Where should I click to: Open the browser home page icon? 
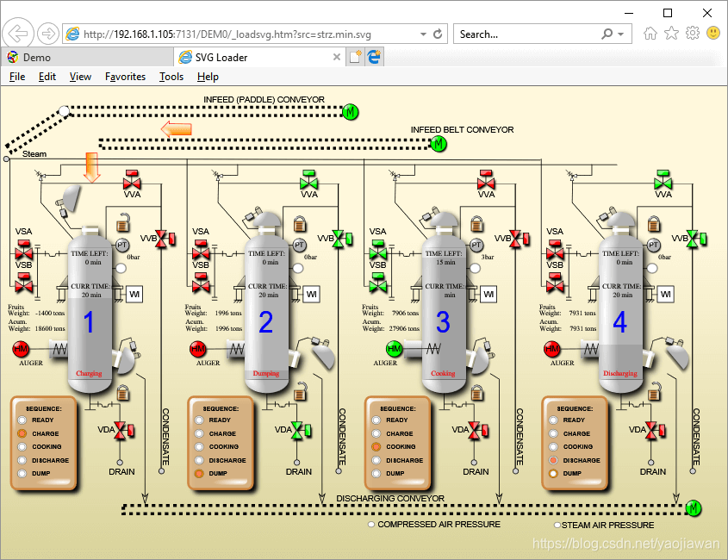click(x=650, y=34)
